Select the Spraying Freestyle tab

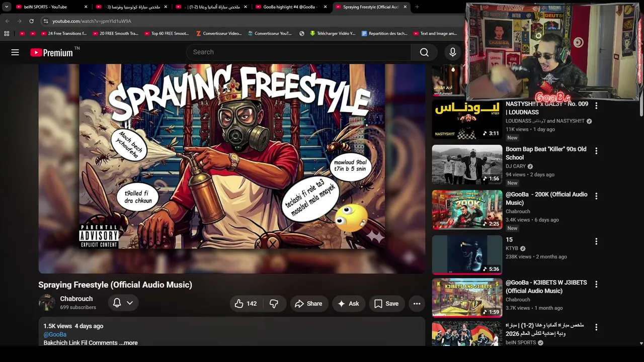coord(371,7)
